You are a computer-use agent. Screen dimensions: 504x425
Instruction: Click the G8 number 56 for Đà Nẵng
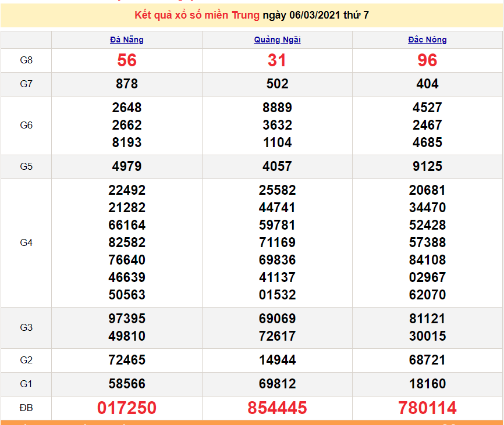pos(126,60)
